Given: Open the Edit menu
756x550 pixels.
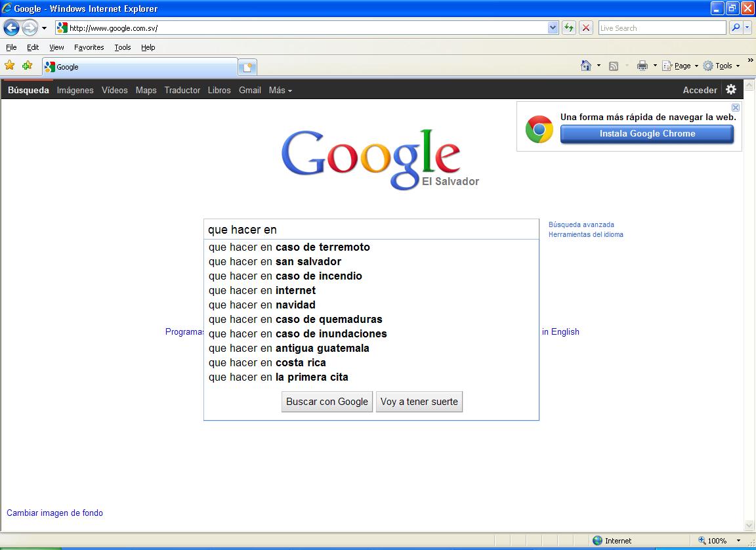Looking at the screenshot, I should tap(33, 47).
